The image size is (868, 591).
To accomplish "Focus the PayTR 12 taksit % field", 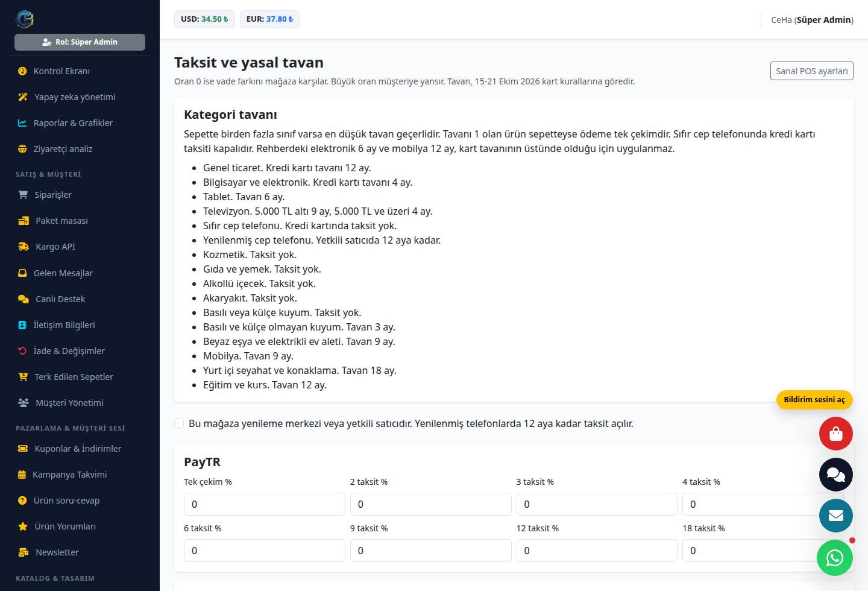I will coord(597,551).
